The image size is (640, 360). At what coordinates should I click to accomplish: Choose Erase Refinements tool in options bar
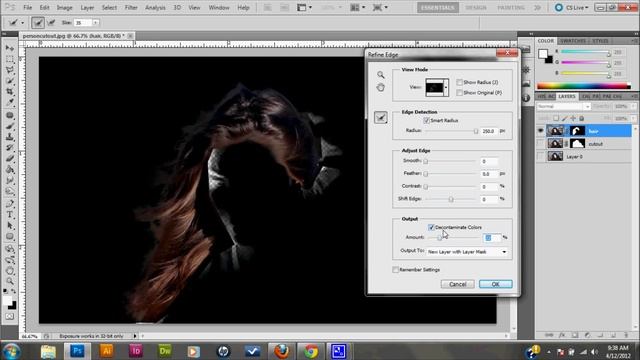coord(51,23)
